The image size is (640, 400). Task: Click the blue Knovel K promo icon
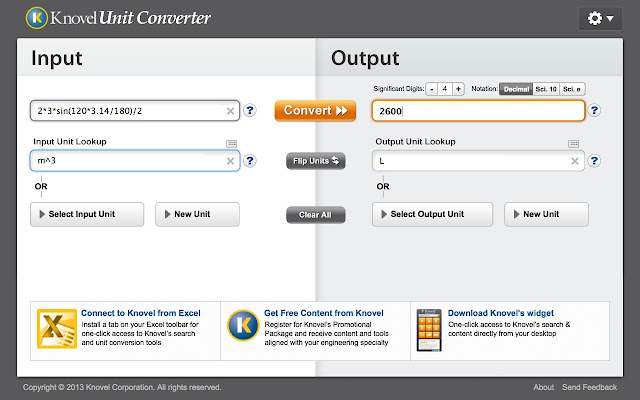[243, 325]
